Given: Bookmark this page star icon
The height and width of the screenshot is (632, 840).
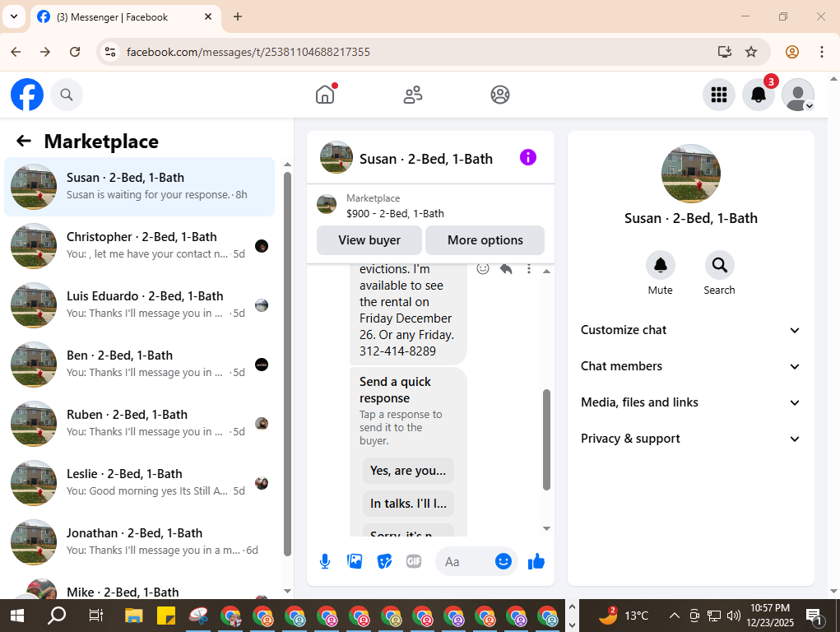Looking at the screenshot, I should (x=751, y=52).
